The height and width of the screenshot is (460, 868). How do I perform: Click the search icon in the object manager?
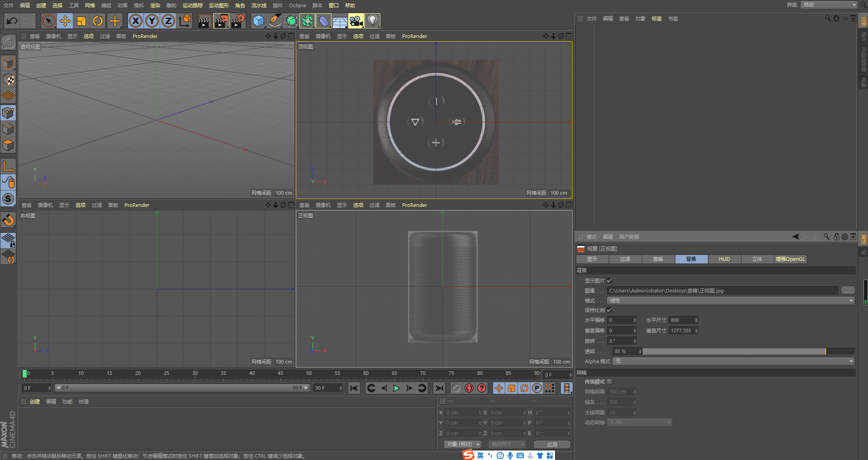[828, 19]
